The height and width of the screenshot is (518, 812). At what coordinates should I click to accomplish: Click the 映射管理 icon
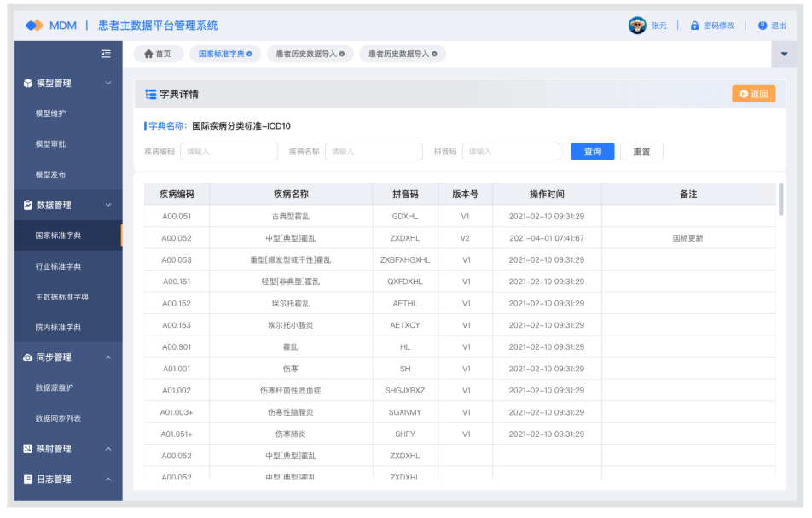point(28,449)
